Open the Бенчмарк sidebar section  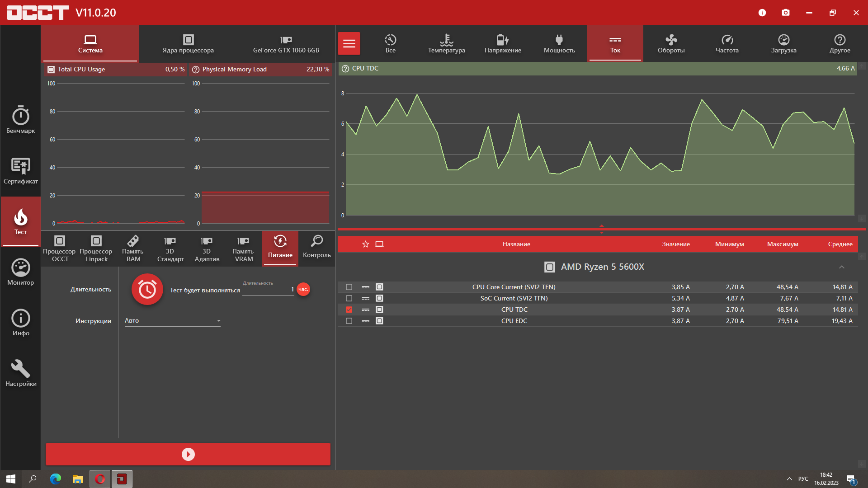pos(20,120)
